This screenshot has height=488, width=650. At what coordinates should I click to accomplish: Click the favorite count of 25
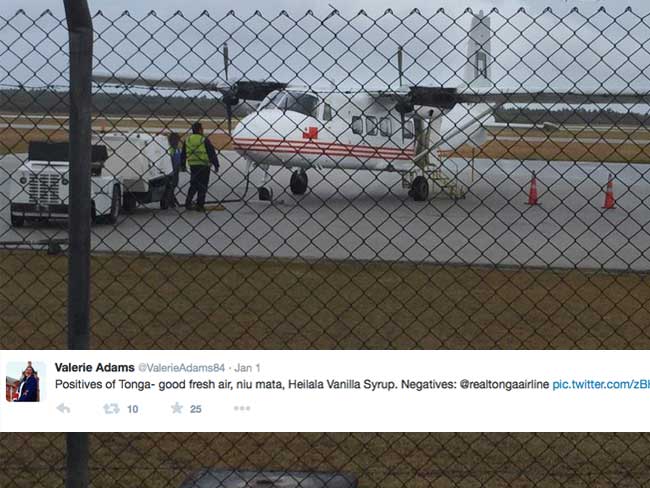click(196, 409)
